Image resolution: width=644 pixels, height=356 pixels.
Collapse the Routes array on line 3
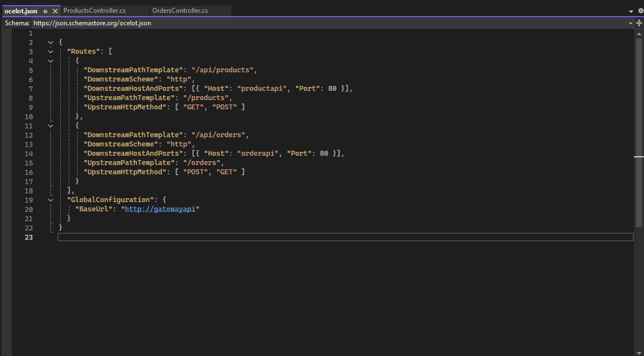tap(51, 52)
